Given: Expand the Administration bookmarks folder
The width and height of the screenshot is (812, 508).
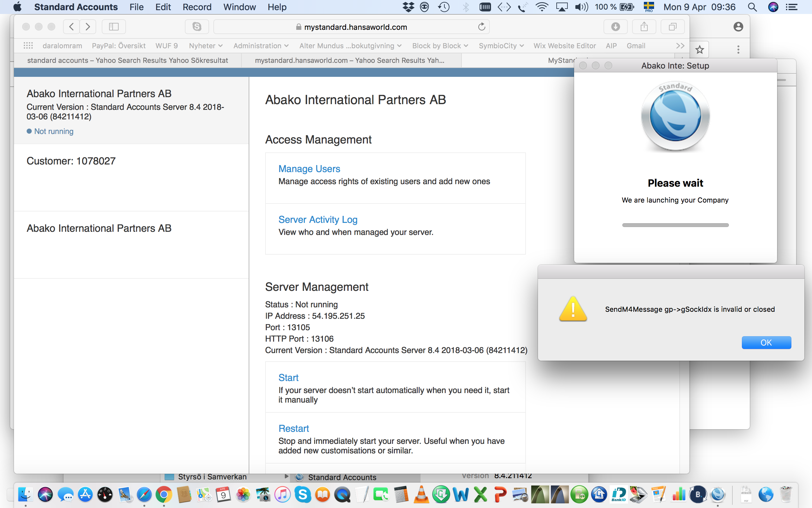Looking at the screenshot, I should 261,46.
